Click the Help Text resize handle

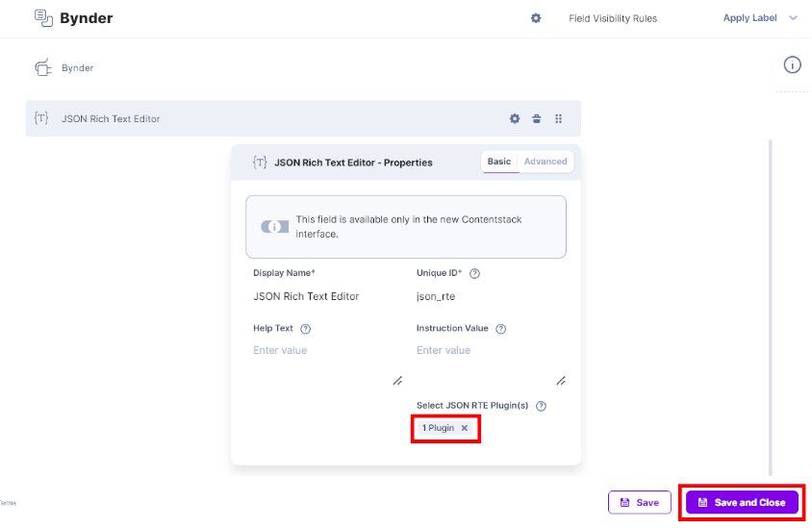(397, 381)
